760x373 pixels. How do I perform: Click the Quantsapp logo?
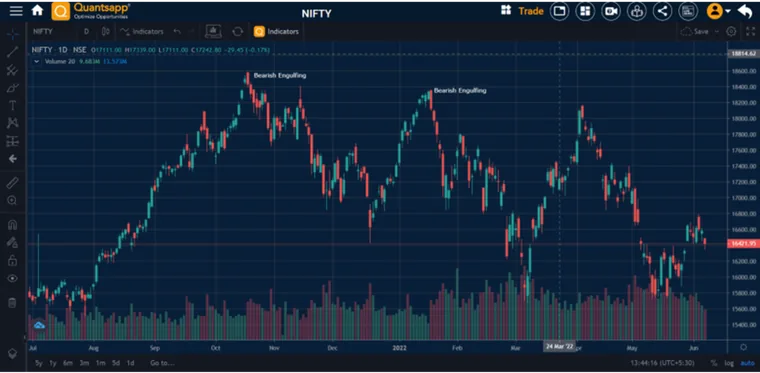(x=91, y=11)
